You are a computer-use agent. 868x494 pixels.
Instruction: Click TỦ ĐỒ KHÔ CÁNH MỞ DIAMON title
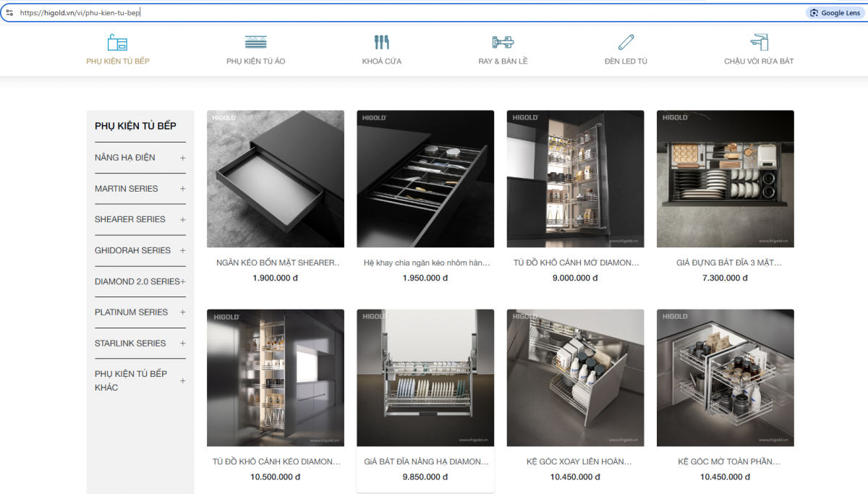click(x=576, y=263)
